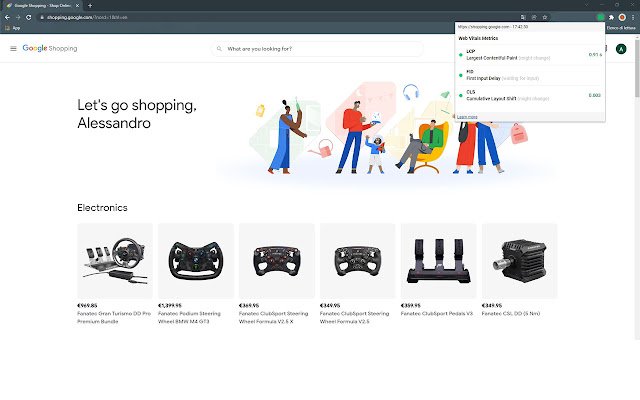Click the Learn more link in Web Vitals popup
This screenshot has height=400, width=640.
coord(467,117)
